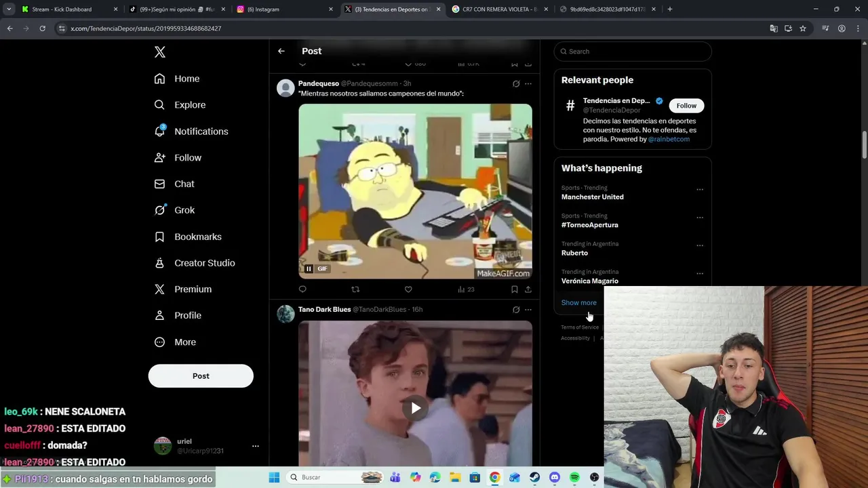The height and width of the screenshot is (488, 868).
Task: Click the X search field
Action: (x=633, y=52)
